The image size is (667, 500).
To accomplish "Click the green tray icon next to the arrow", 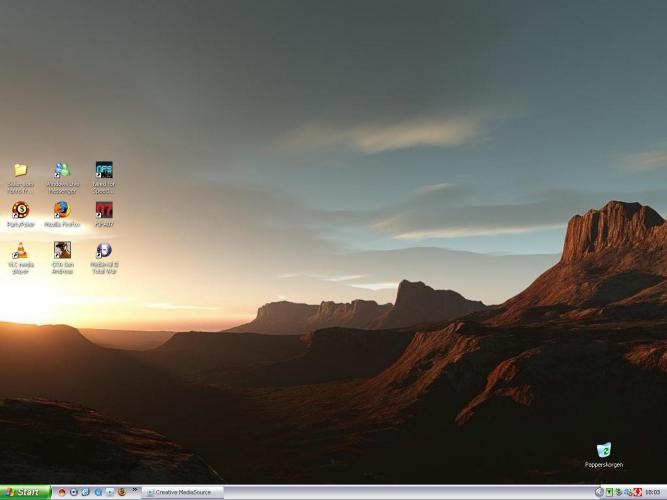I will 610,492.
